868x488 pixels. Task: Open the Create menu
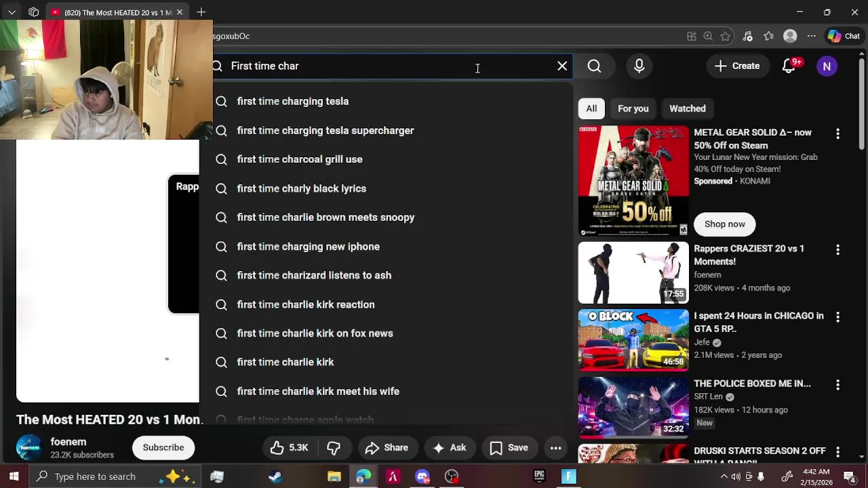point(737,66)
